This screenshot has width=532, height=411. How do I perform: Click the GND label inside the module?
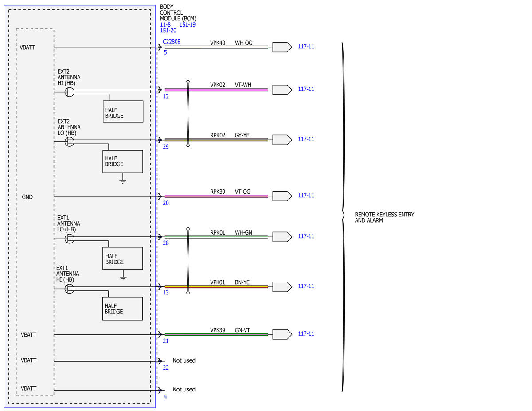coord(27,197)
